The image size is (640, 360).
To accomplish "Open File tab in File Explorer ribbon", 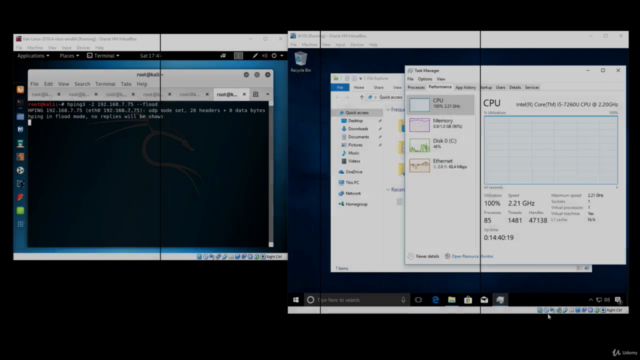I will point(340,87).
